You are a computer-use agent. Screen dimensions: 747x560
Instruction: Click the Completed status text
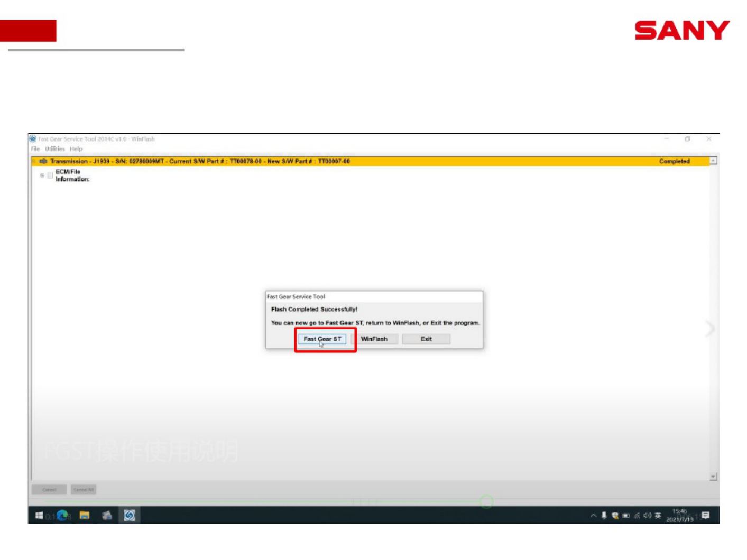point(674,161)
